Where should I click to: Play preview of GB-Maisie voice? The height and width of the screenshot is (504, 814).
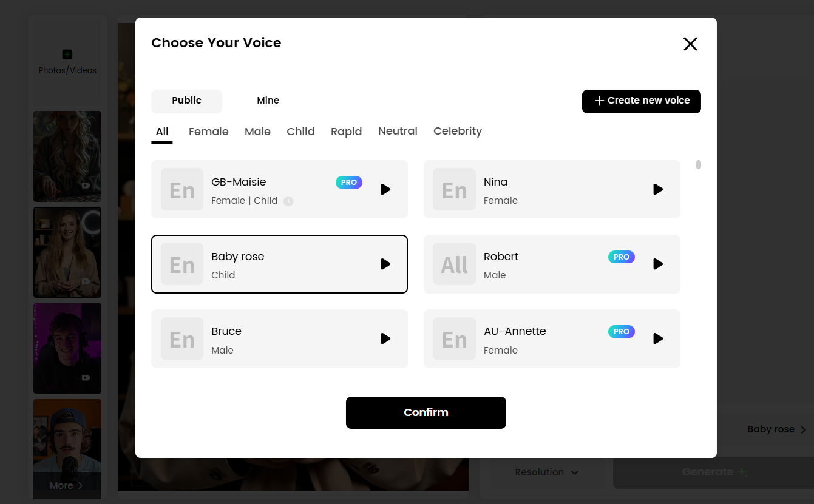point(385,189)
